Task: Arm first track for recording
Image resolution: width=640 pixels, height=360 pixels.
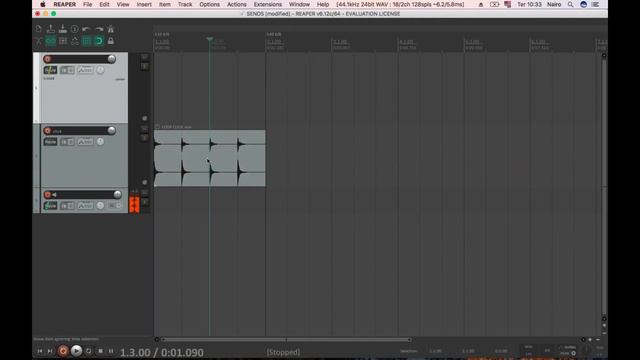Action: pos(47,59)
